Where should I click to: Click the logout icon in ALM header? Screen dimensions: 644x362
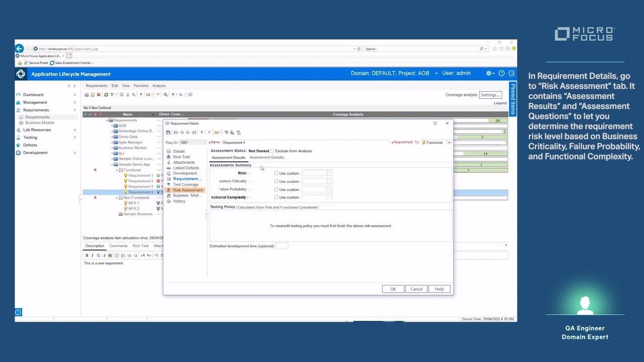tap(512, 73)
